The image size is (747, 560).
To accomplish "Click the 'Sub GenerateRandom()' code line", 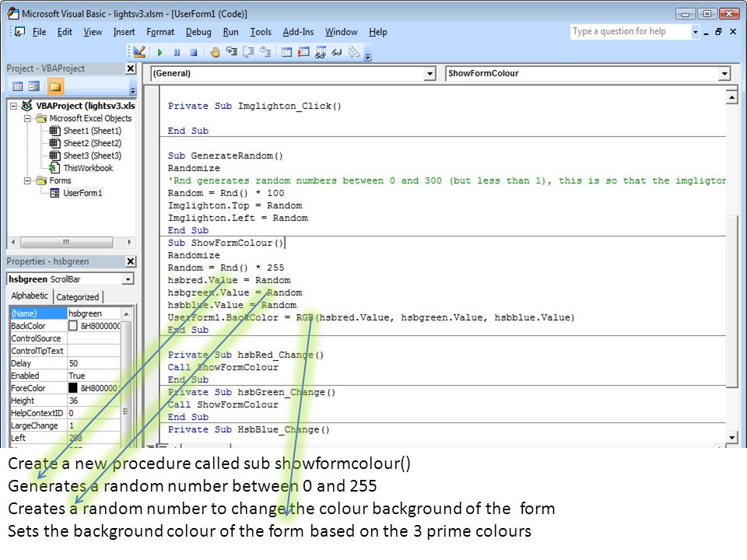I will [225, 156].
